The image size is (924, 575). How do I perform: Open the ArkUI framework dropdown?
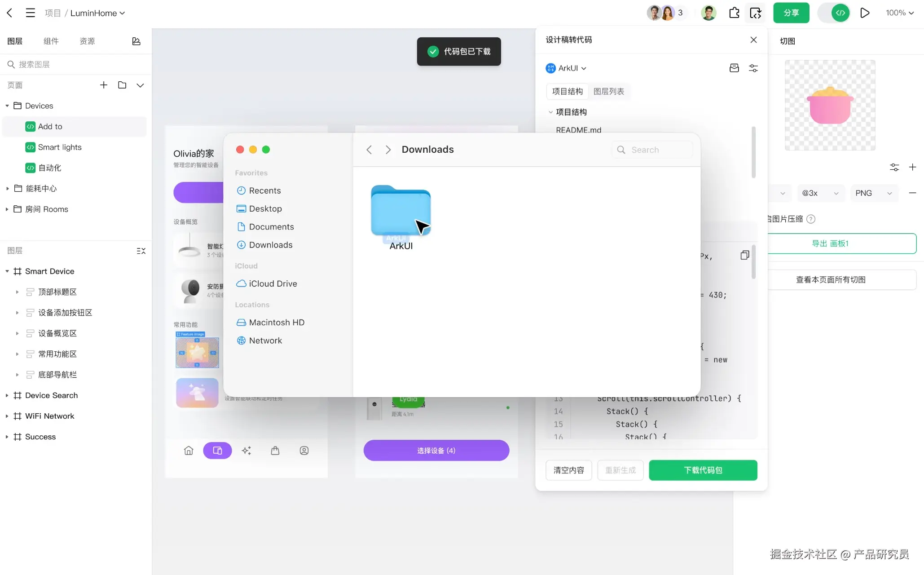566,68
